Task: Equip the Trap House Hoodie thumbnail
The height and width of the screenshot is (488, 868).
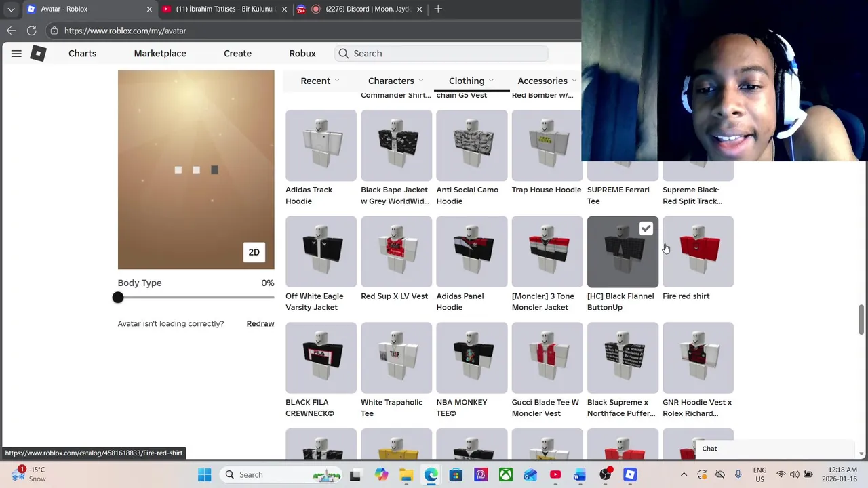Action: click(x=547, y=146)
